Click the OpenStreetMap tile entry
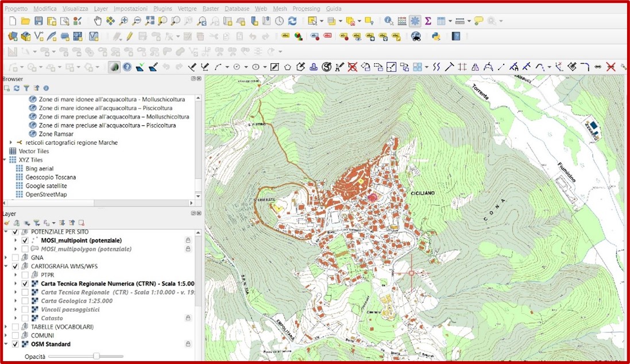Screen dimensions: 630x364 [46, 195]
